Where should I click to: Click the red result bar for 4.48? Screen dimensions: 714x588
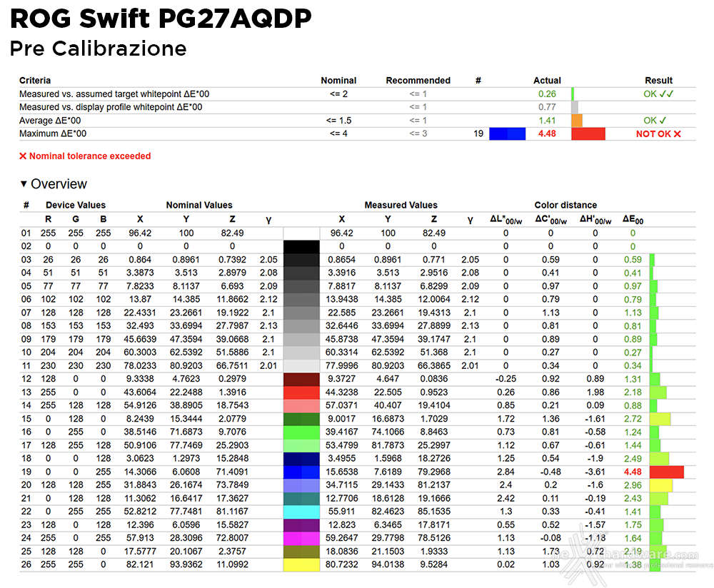pos(588,134)
